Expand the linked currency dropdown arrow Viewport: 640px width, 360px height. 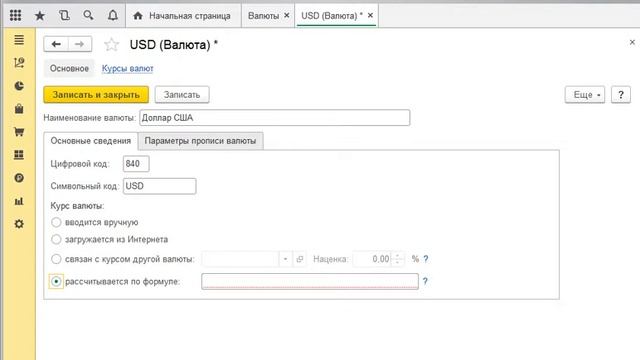[285, 259]
